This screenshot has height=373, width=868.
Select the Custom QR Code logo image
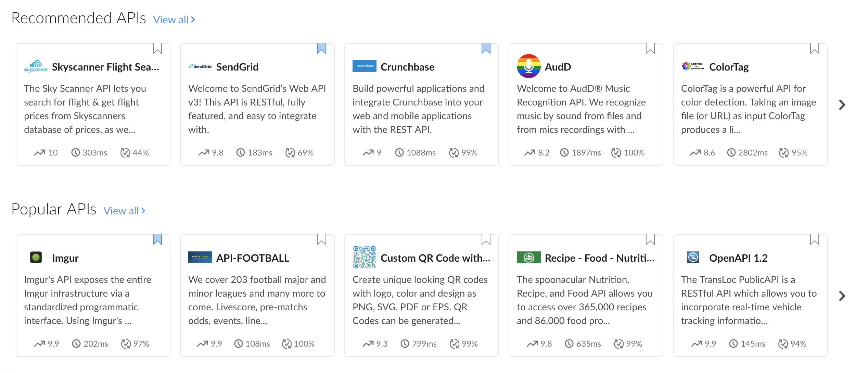pos(364,257)
